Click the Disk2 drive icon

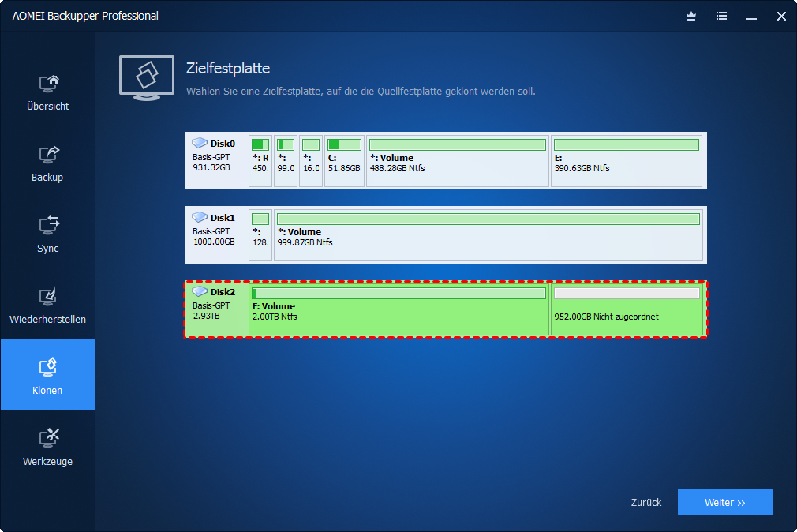click(200, 291)
